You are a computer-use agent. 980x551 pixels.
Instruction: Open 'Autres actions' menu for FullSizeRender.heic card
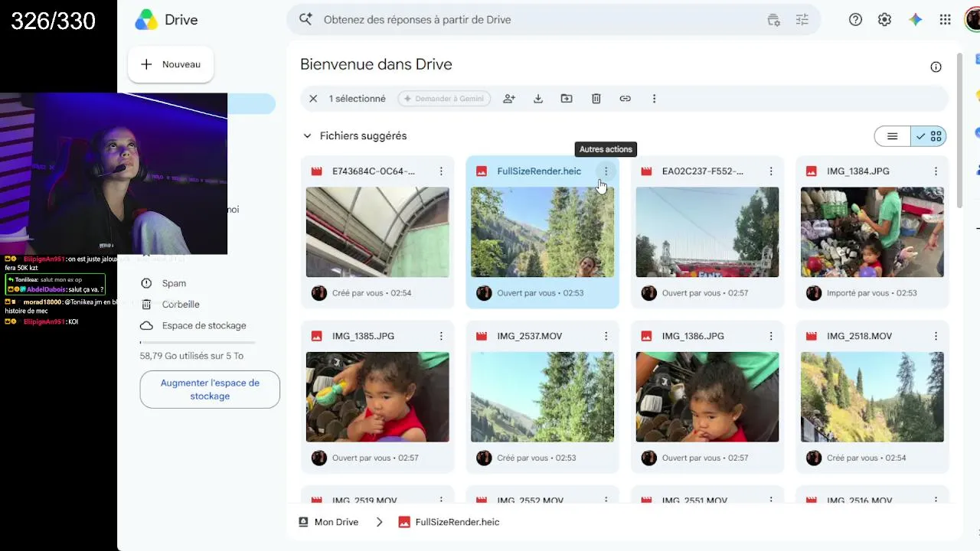coord(606,171)
